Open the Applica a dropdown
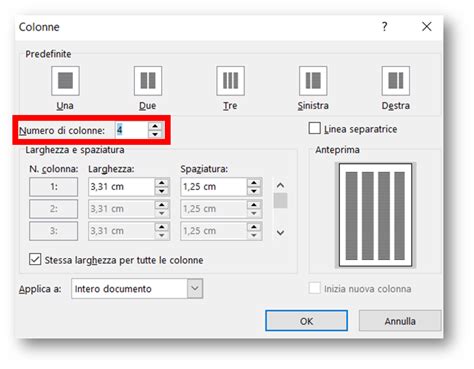This screenshot has width=474, height=369. click(x=195, y=288)
